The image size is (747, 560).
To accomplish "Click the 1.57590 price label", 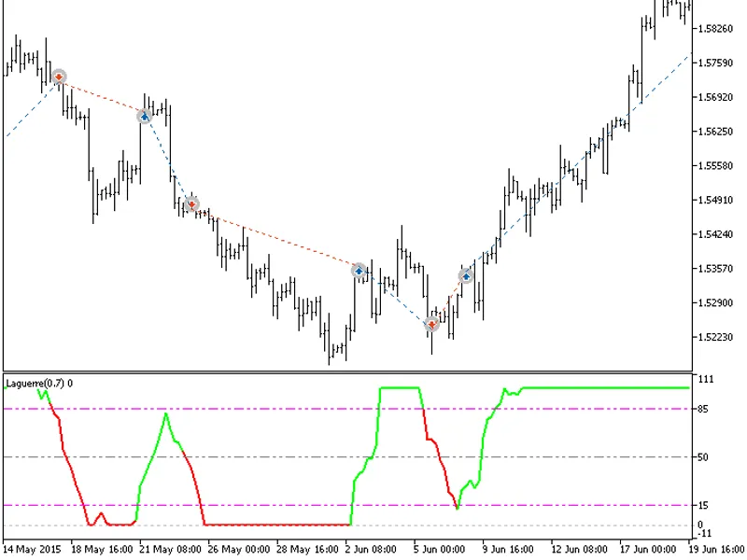I will point(715,63).
